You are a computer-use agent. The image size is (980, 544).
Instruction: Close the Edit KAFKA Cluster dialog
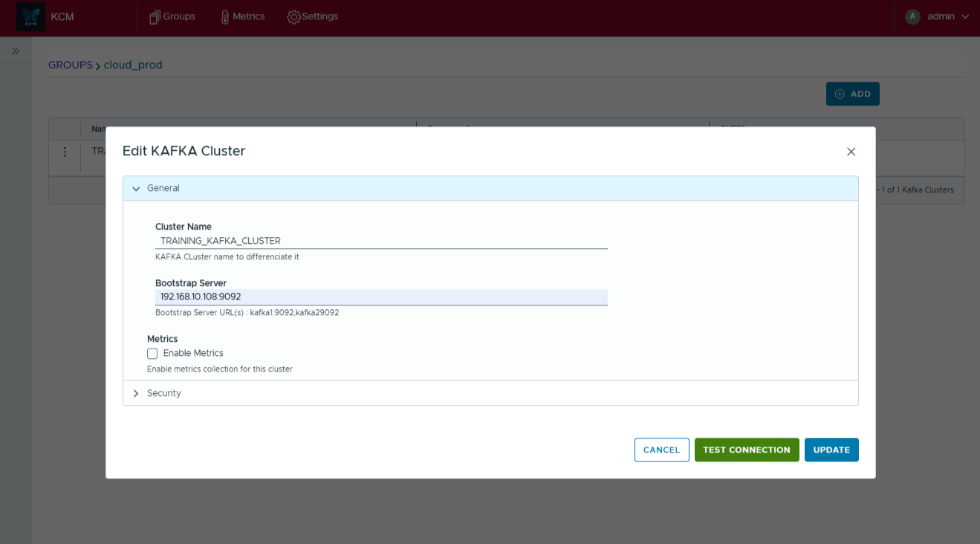coord(851,152)
